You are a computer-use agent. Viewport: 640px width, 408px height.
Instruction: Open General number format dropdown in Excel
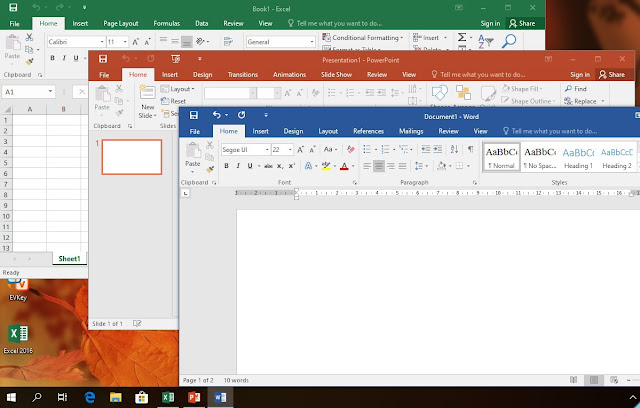coord(312,42)
